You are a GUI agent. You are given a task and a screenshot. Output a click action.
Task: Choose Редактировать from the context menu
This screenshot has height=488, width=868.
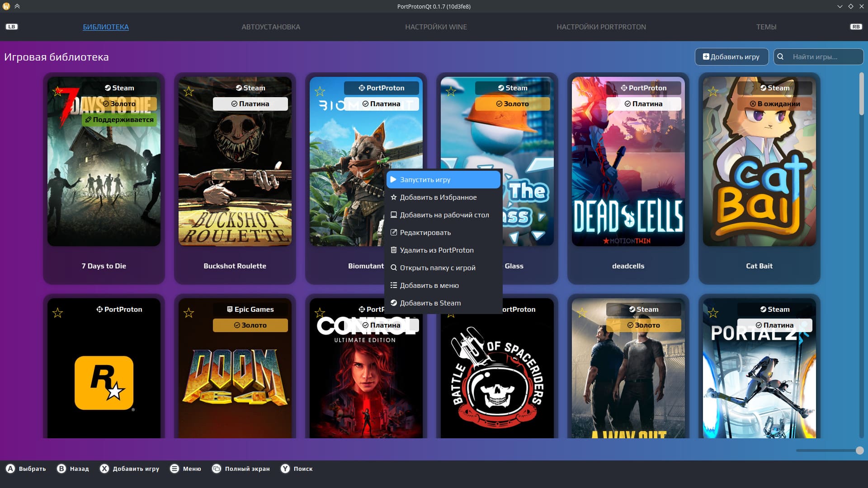tap(425, 233)
